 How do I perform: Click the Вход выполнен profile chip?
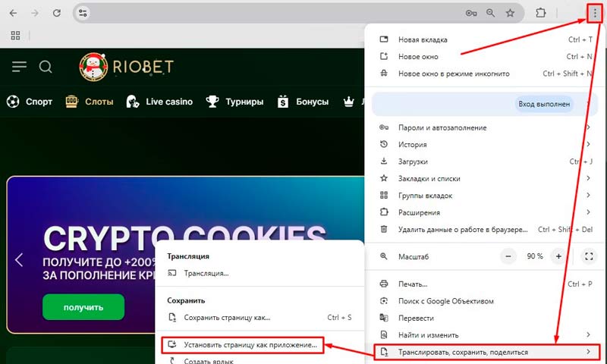tap(544, 104)
